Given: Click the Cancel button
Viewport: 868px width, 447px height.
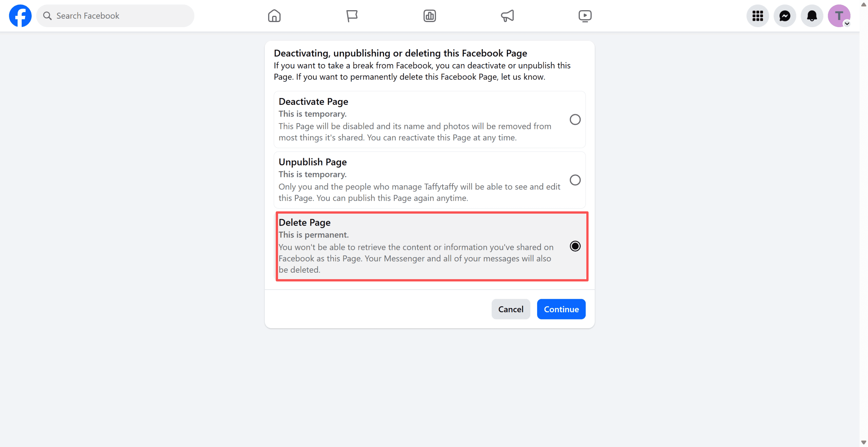Looking at the screenshot, I should click(x=511, y=309).
